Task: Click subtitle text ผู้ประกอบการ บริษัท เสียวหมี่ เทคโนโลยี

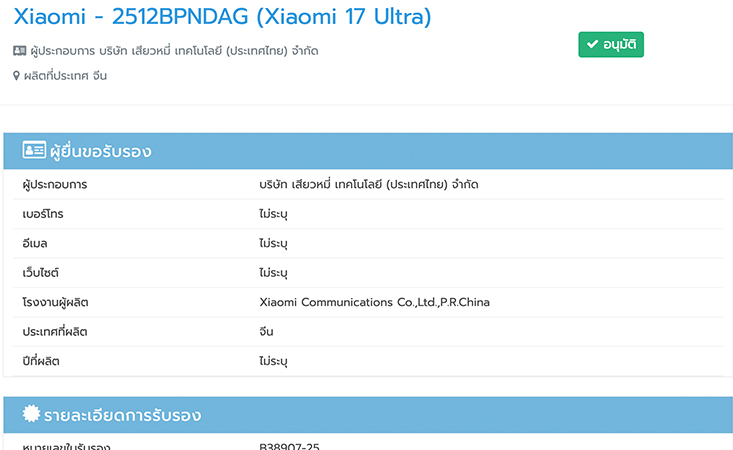Action: click(174, 50)
